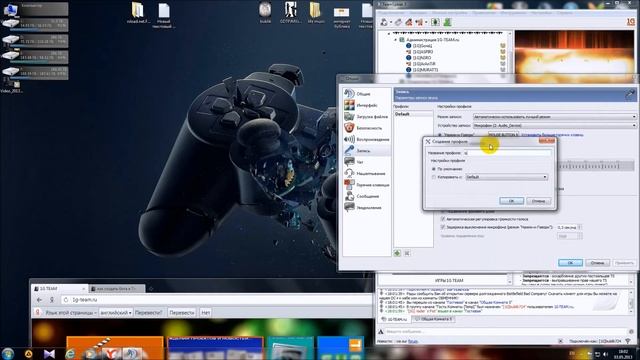
Task: Click TeamSpeak chat emoticon icon
Action: click(631, 332)
